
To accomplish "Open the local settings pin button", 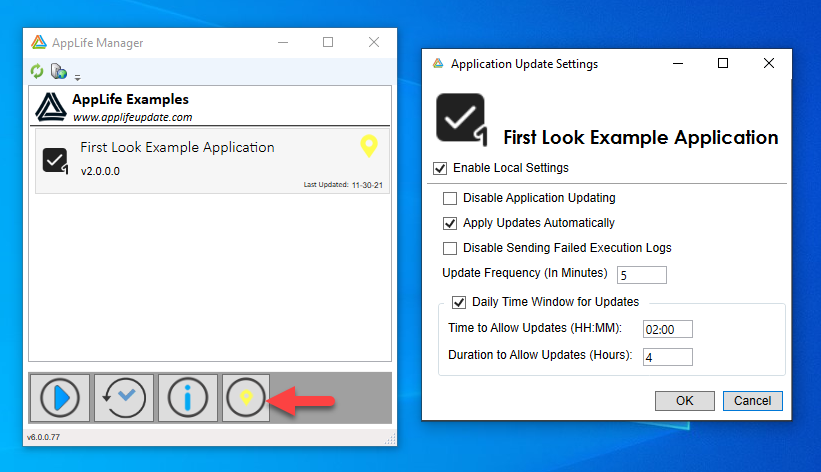I will pos(246,398).
